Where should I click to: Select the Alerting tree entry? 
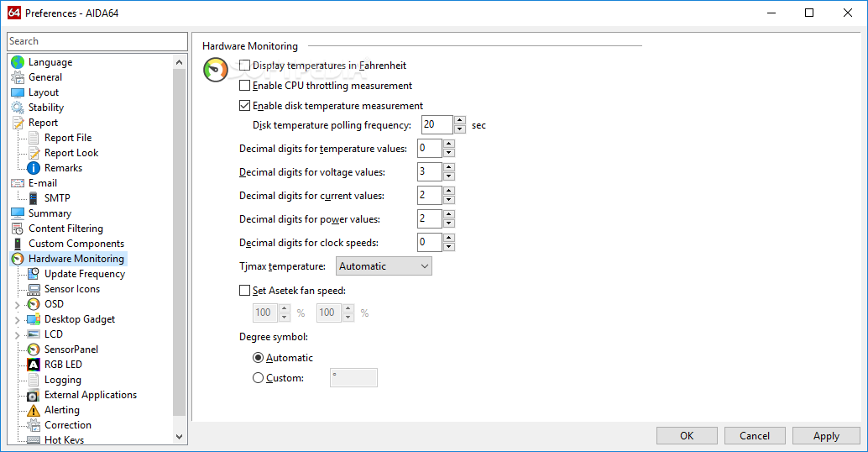point(62,410)
